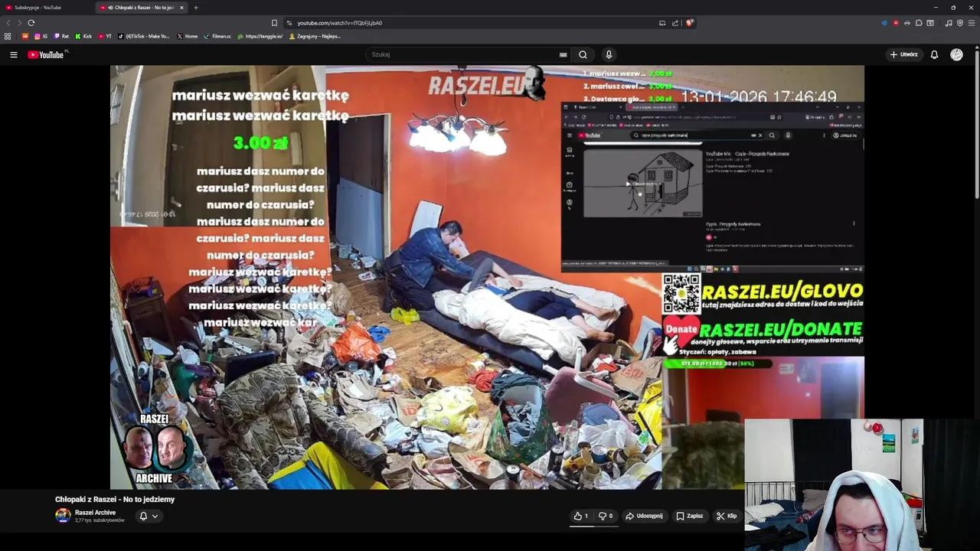
Task: Go forward in browser history
Action: 19,23
